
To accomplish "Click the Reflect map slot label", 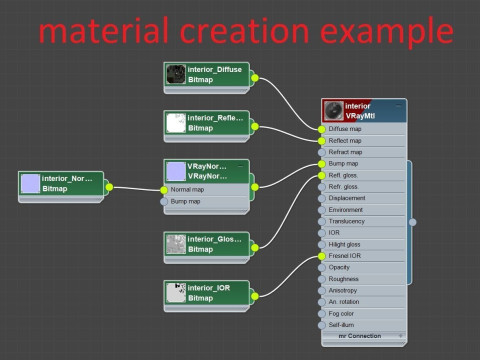I will pos(345,141).
